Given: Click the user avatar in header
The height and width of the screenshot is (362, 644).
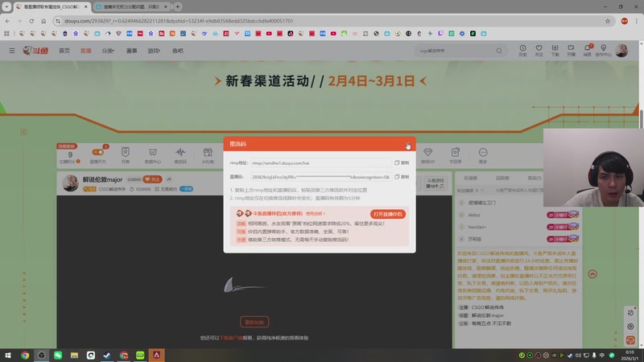Looking at the screenshot, I should click(x=621, y=51).
